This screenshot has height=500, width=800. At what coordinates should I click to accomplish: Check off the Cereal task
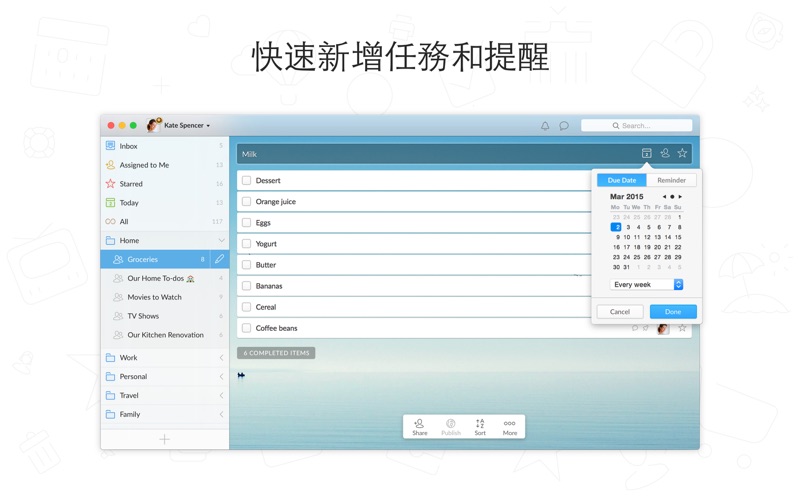pyautogui.click(x=246, y=307)
